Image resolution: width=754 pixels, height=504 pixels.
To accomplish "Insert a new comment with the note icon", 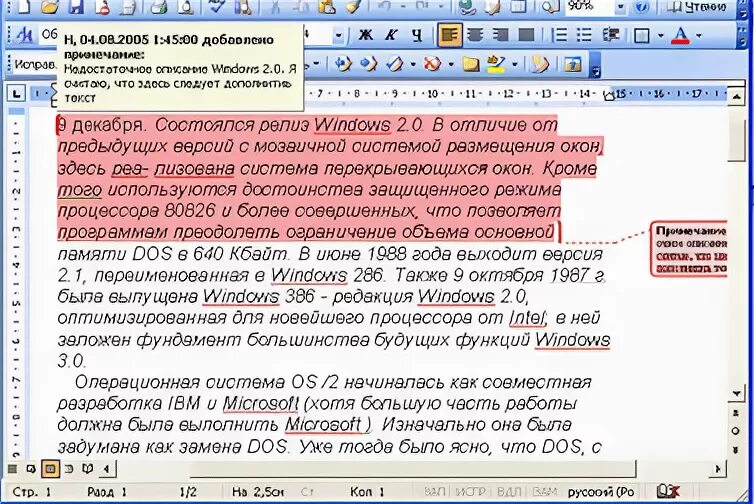I will tap(471, 64).
